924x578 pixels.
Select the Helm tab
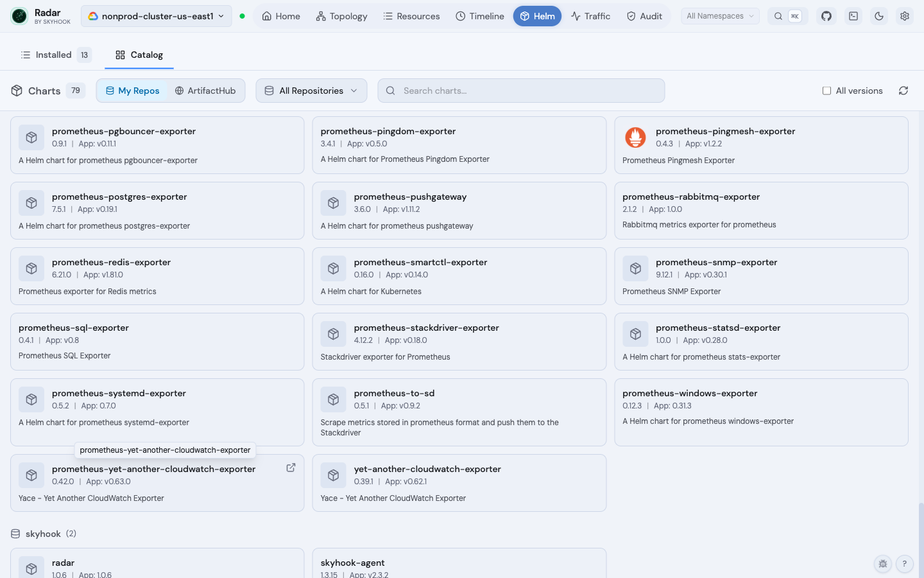point(537,16)
